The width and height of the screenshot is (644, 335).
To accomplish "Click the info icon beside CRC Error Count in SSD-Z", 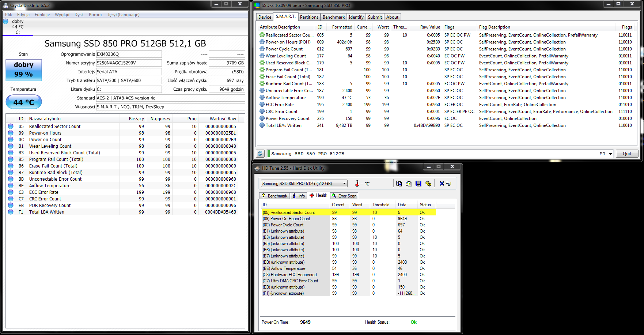I will 262,111.
